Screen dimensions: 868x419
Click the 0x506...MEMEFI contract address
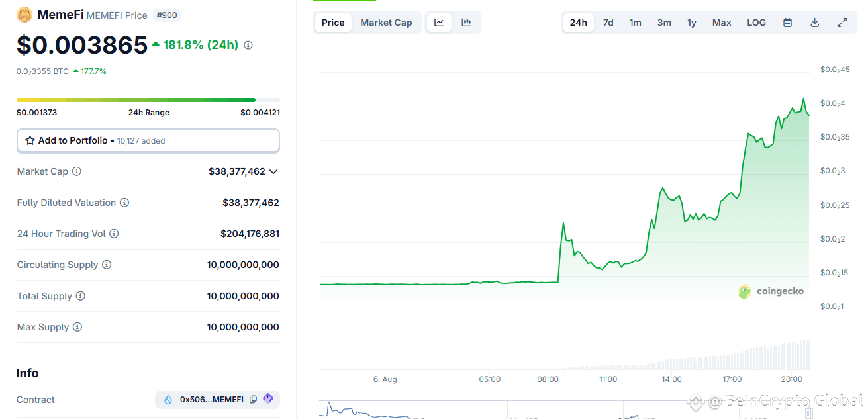[x=211, y=400]
